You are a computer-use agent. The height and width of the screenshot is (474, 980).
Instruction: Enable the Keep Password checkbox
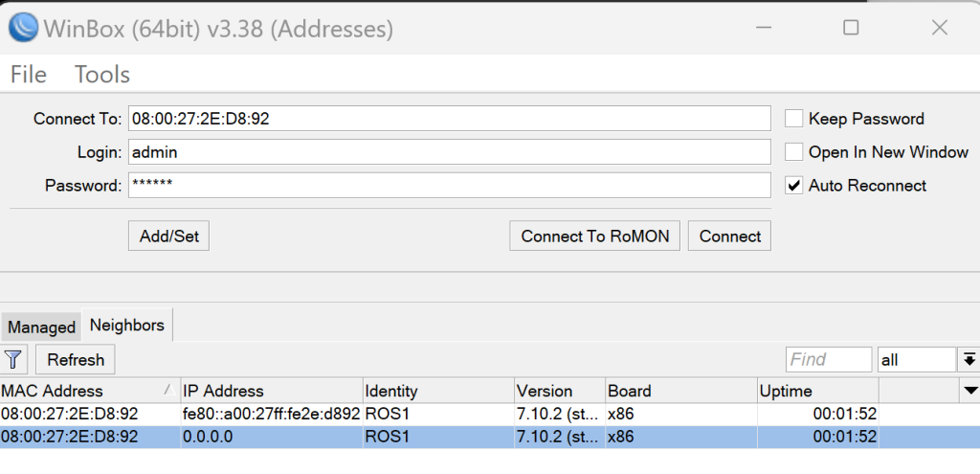(793, 119)
